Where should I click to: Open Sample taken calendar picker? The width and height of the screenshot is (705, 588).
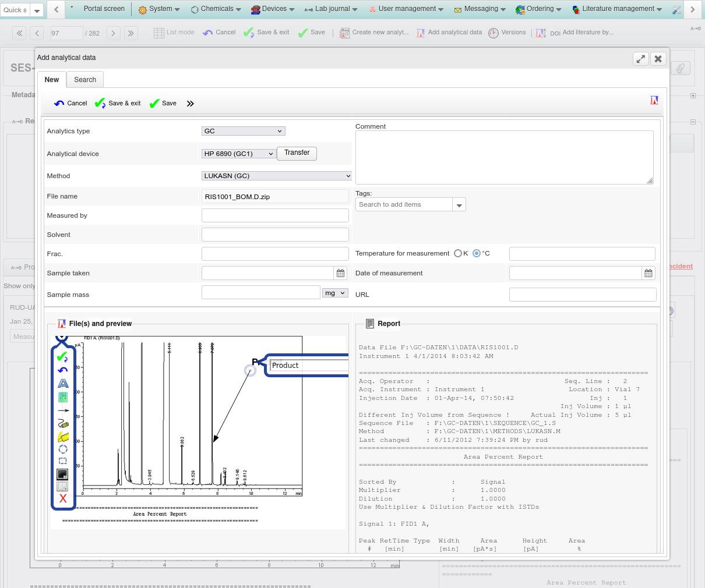(341, 273)
